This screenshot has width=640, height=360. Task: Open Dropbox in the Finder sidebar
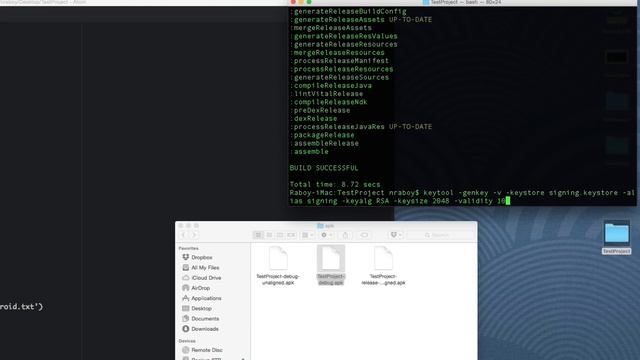click(202, 258)
